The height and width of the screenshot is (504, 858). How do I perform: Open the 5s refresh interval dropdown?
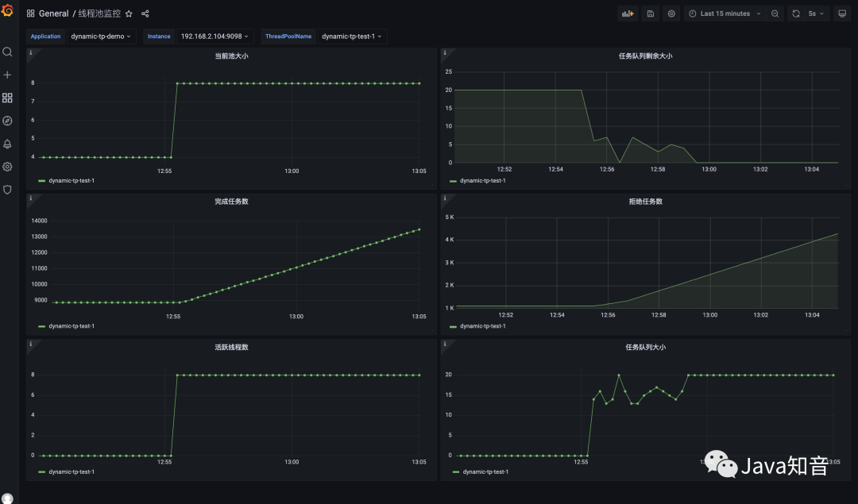tap(817, 13)
